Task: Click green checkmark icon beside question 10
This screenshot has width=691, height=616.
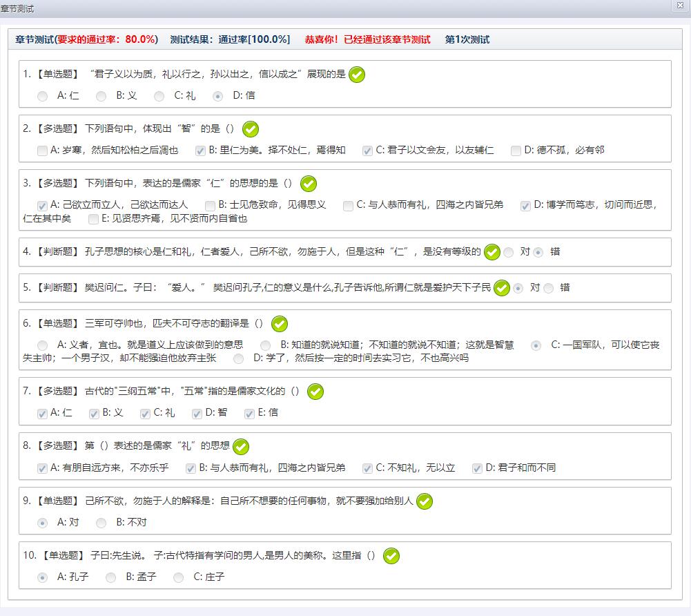Action: pos(391,556)
